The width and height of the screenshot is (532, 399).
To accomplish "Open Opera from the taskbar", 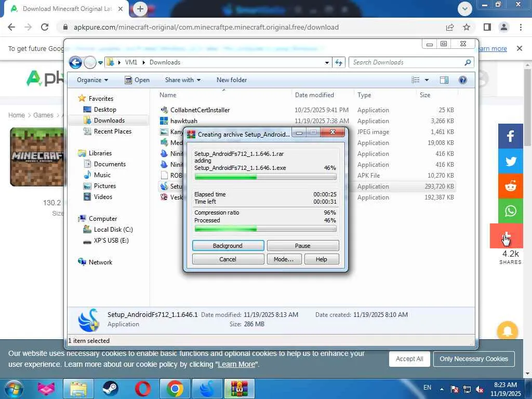I will [142, 389].
